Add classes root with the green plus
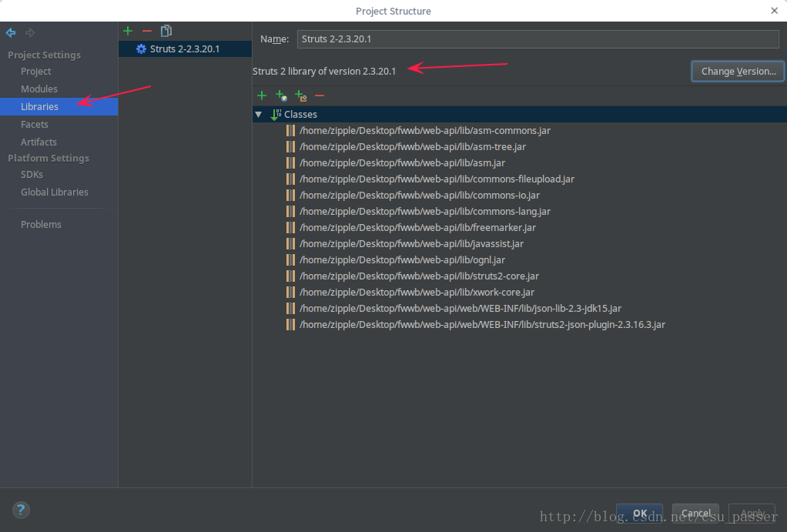Screen dimensions: 787x532 pyautogui.click(x=262, y=95)
